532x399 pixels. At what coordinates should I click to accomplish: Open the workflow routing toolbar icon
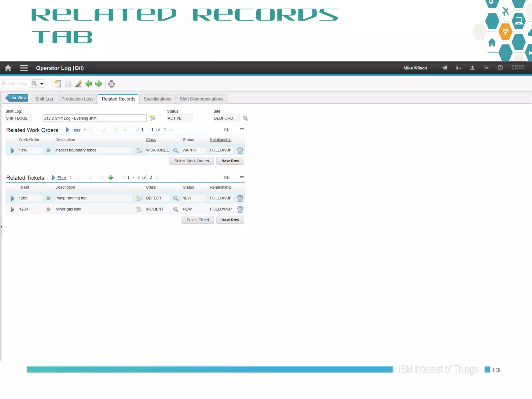tap(111, 84)
